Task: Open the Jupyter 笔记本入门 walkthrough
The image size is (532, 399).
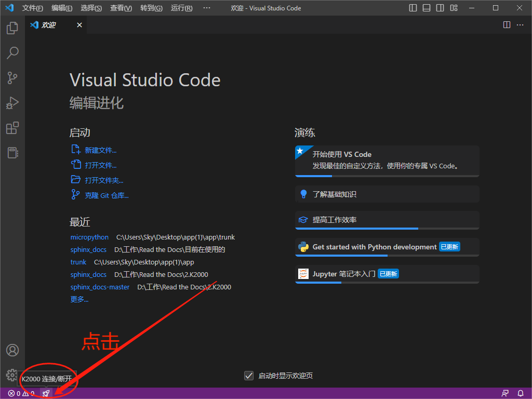Action: (387, 274)
